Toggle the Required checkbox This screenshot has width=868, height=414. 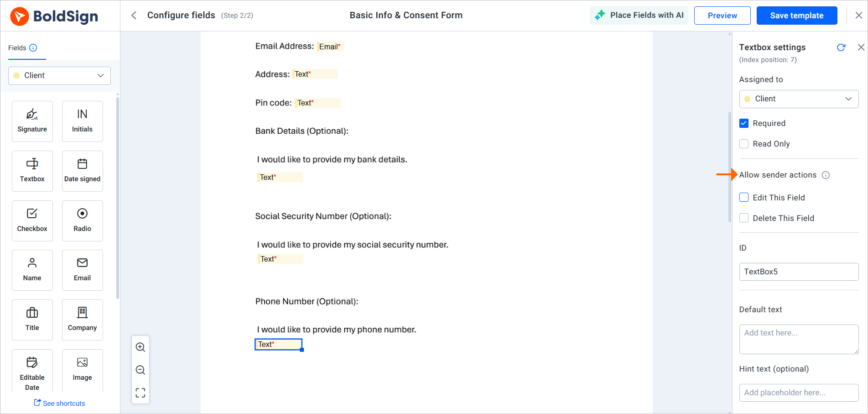point(744,123)
